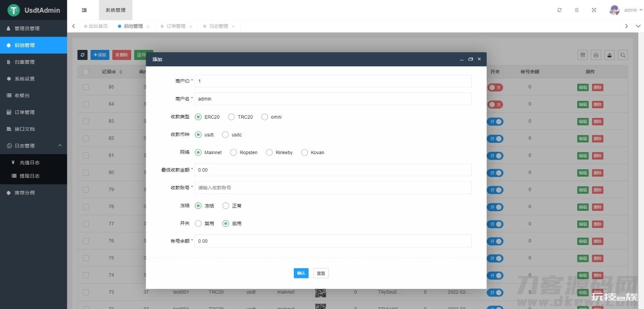Image resolution: width=644 pixels, height=309 pixels.
Task: Select the 码池管理 tab
Action: point(133,26)
